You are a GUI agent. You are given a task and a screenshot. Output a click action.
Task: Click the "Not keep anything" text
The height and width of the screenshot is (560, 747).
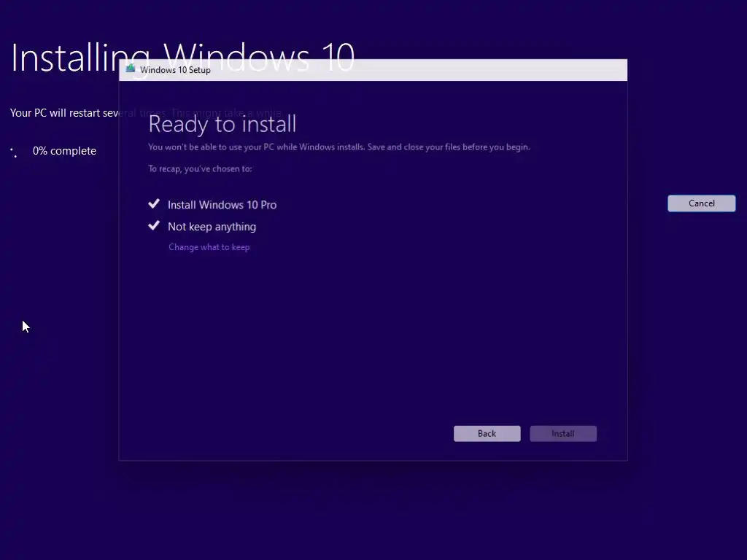click(x=212, y=227)
